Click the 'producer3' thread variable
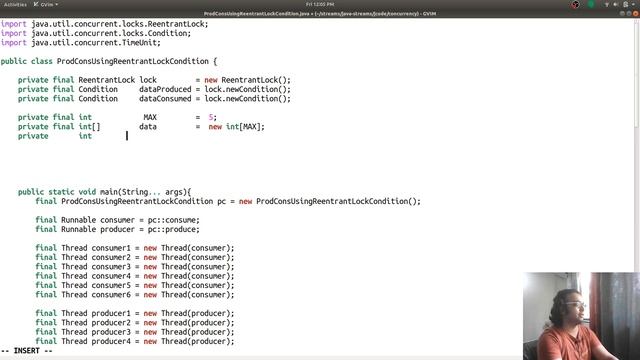The image size is (640, 360). [x=111, y=332]
